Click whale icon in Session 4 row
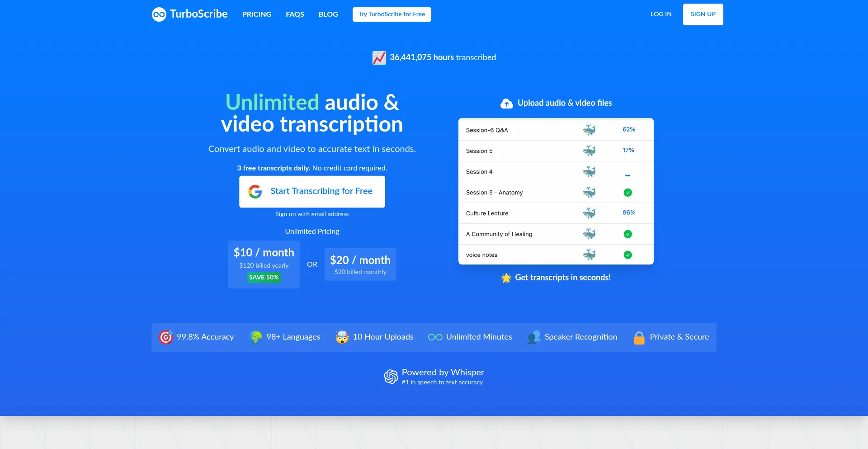Viewport: 868px width, 449px height. [x=589, y=171]
